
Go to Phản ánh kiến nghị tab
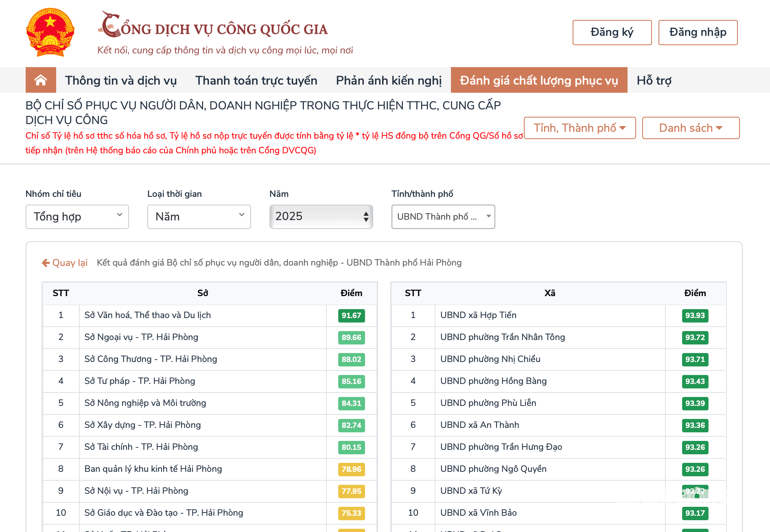tap(389, 80)
